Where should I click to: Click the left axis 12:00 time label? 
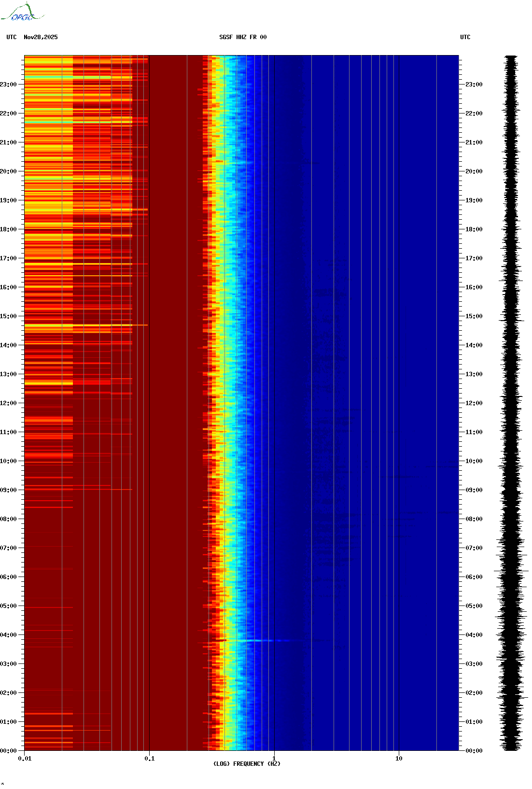[8, 403]
